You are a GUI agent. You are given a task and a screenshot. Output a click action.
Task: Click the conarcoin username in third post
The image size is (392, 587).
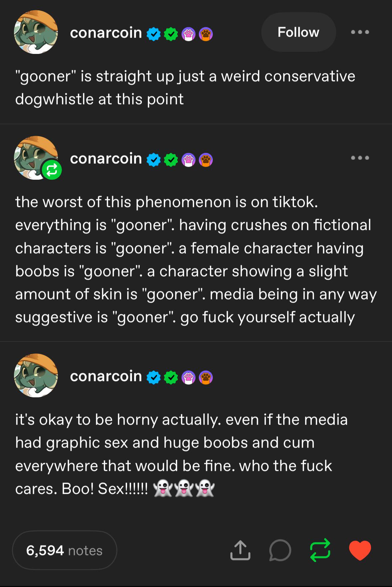pos(106,376)
